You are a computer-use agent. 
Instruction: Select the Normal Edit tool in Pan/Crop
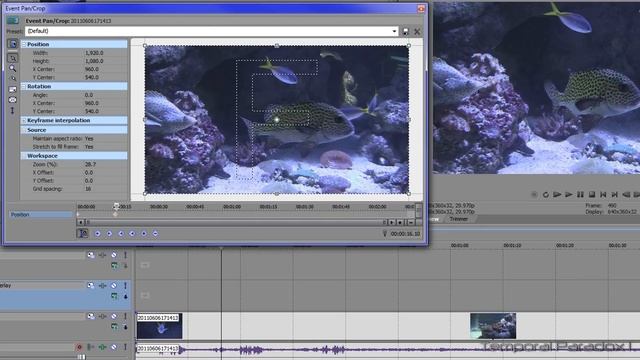tap(12, 58)
